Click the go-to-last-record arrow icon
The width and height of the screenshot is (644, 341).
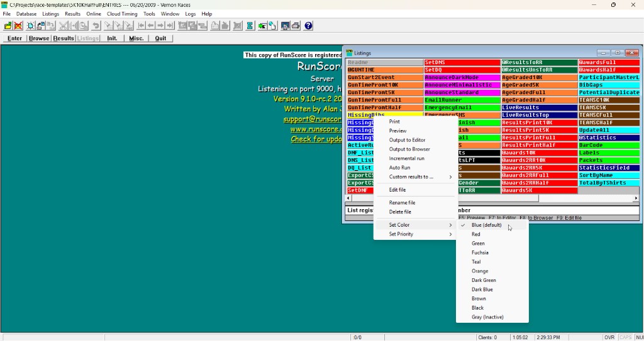(x=170, y=26)
